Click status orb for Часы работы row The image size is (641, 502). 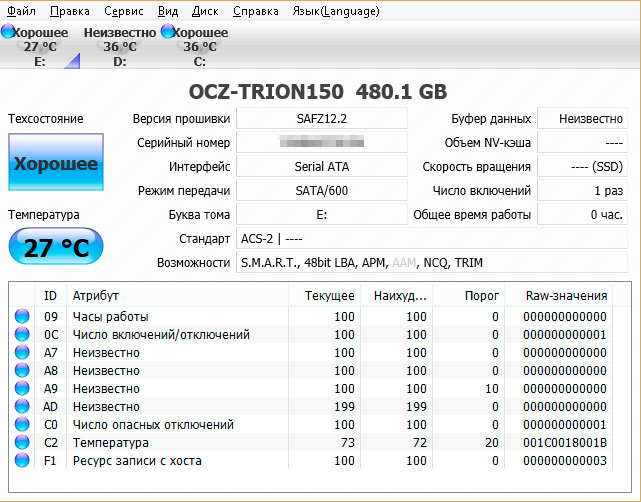22,316
